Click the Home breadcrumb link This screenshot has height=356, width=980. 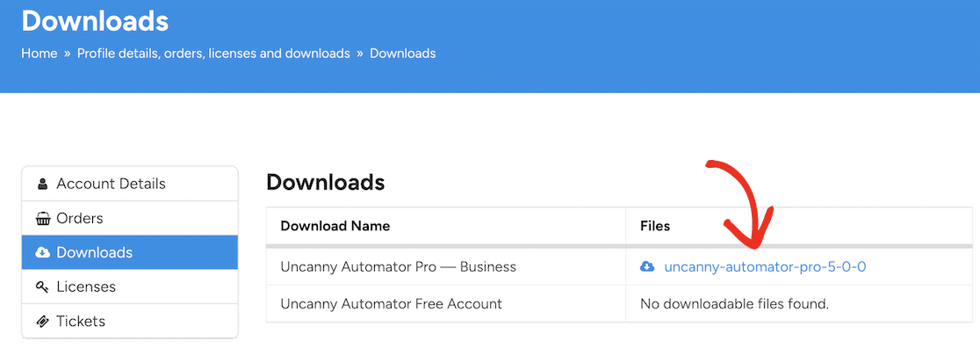tap(40, 53)
